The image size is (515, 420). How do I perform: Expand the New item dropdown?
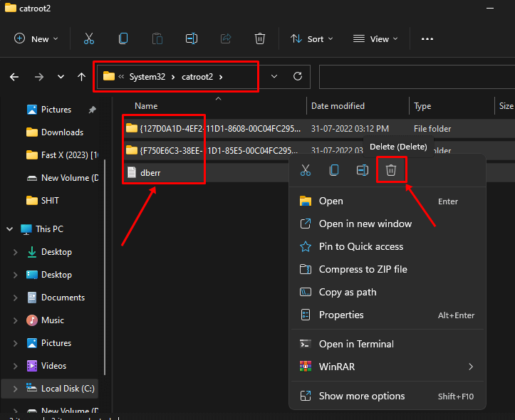click(36, 39)
